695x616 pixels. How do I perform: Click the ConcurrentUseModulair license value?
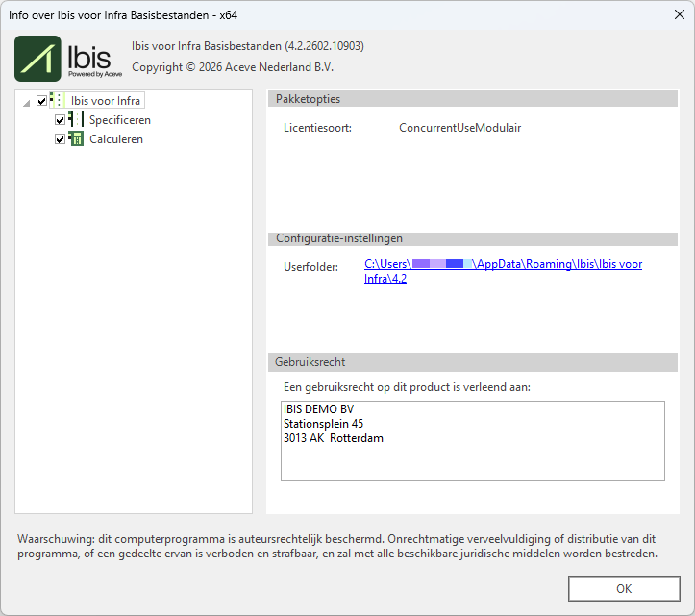[459, 128]
